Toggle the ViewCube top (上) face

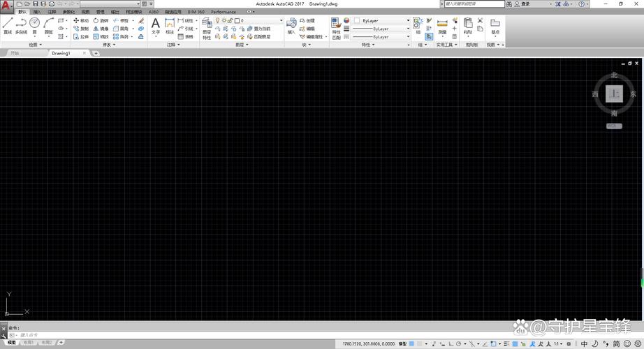tap(614, 94)
